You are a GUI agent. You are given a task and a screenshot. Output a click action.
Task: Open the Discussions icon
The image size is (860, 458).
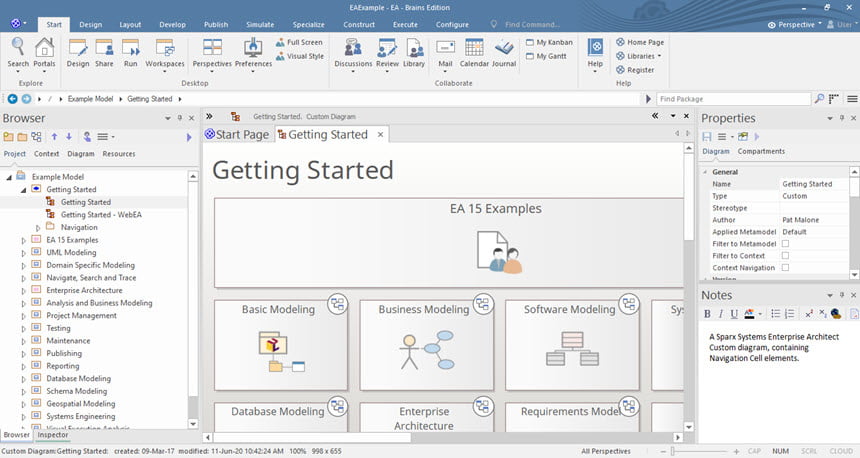(353, 54)
